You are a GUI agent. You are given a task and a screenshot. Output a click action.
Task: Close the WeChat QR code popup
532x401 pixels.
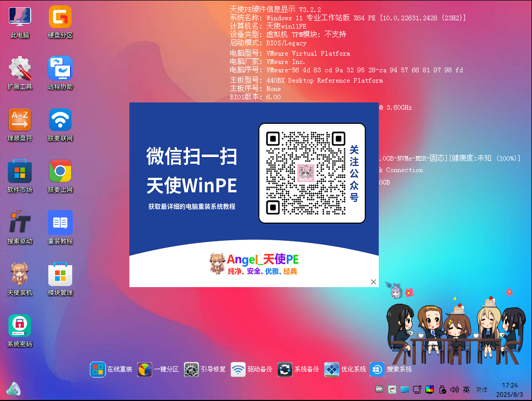(x=373, y=282)
